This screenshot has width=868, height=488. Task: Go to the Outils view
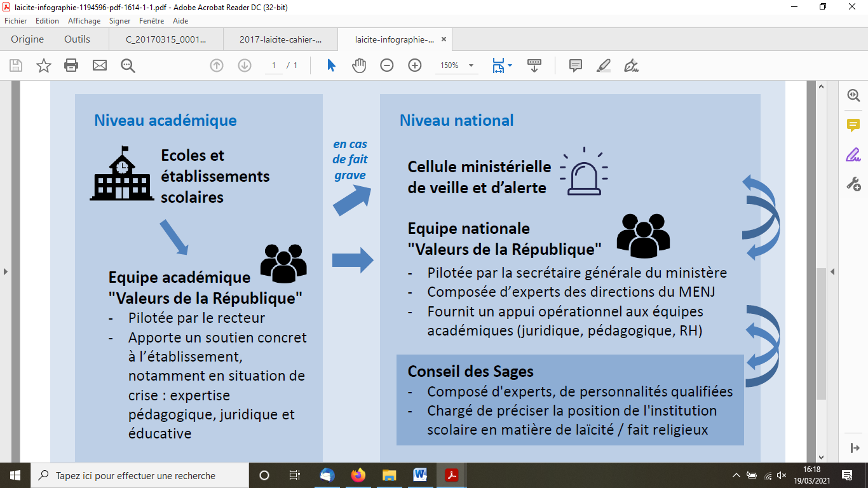pos(77,39)
